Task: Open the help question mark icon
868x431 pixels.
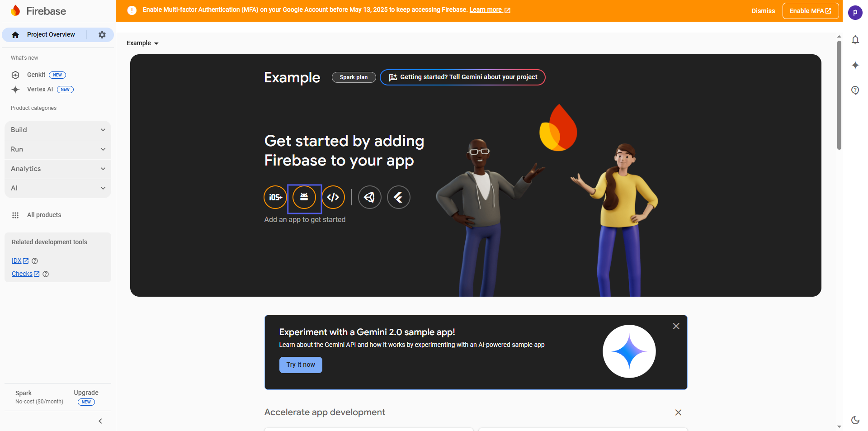Action: [855, 90]
